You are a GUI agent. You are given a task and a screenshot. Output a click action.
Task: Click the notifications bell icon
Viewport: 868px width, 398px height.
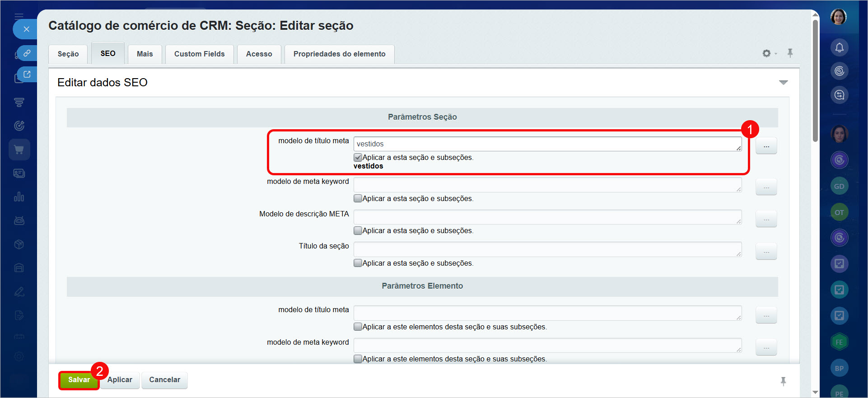point(839,47)
